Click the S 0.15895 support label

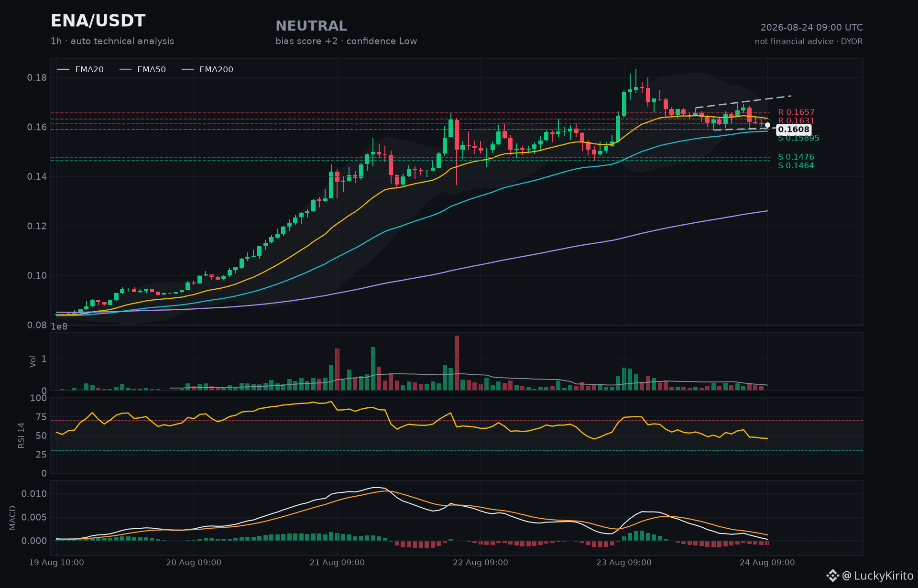(798, 138)
